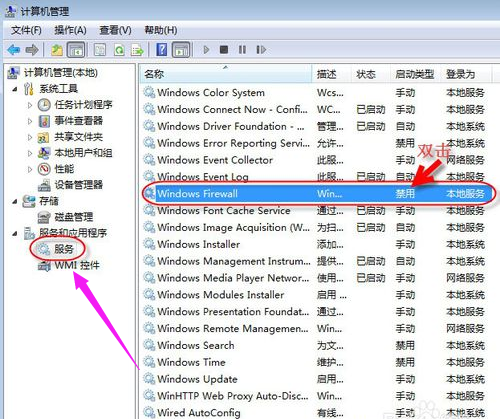
Task: Click the 设备管理器 icon
Action: (44, 185)
